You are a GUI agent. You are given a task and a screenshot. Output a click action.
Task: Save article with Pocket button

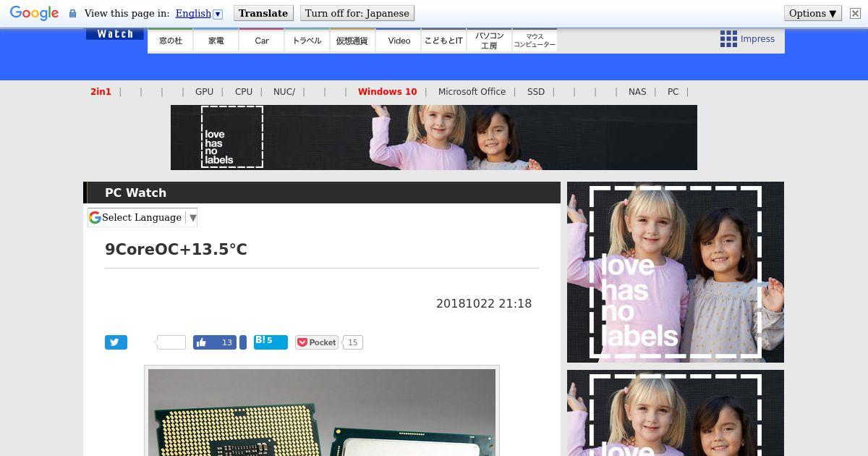point(317,342)
